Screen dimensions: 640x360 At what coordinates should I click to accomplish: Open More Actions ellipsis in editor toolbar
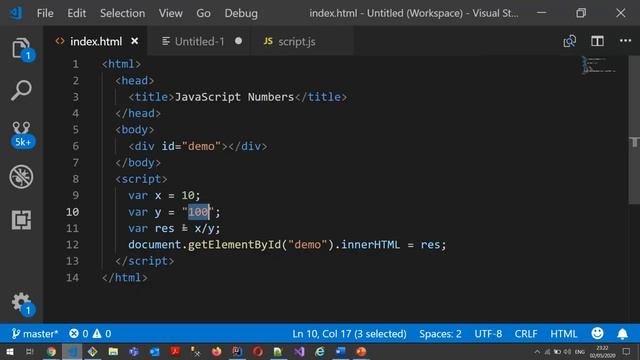click(625, 41)
